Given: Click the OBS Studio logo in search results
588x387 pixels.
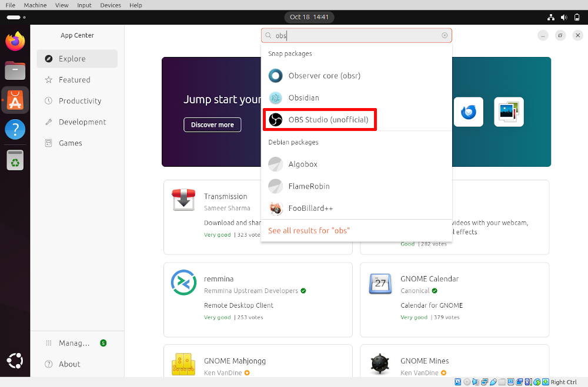Looking at the screenshot, I should tap(275, 119).
